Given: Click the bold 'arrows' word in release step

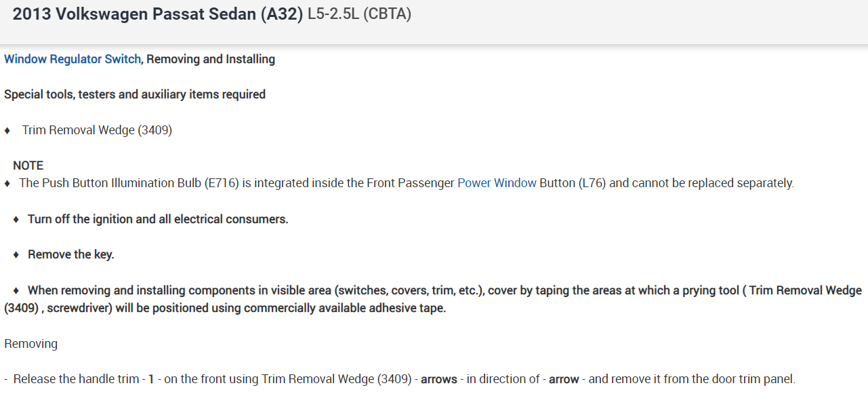Looking at the screenshot, I should click(439, 379).
